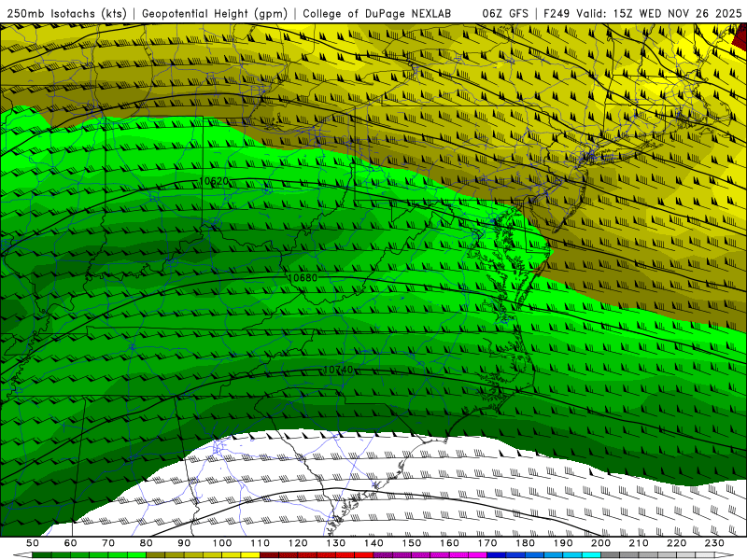Click the legend value 160

449,543
